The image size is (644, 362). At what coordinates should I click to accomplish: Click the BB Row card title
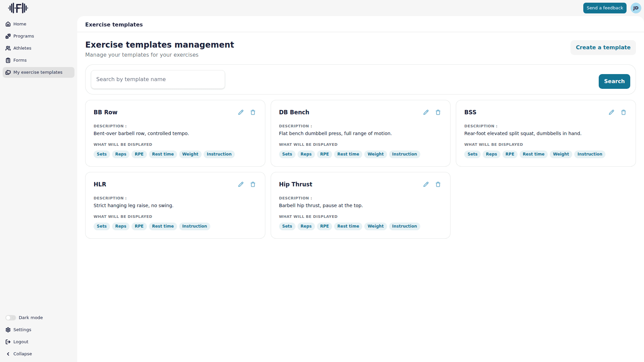pos(105,112)
